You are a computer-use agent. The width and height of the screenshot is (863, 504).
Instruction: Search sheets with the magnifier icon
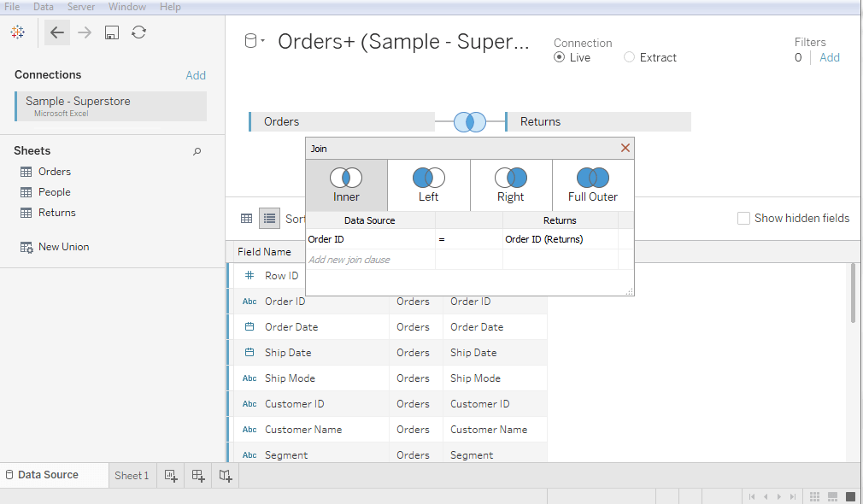coord(197,151)
